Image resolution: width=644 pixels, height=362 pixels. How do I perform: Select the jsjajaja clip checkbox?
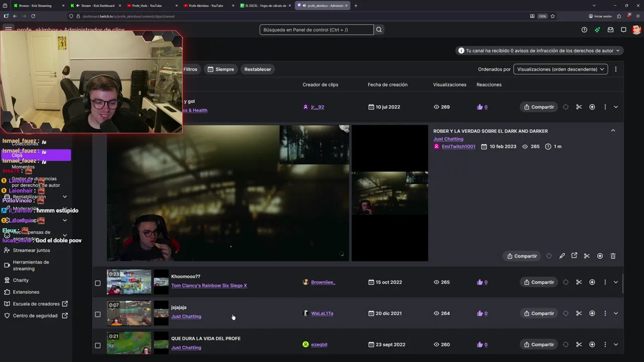(x=98, y=314)
